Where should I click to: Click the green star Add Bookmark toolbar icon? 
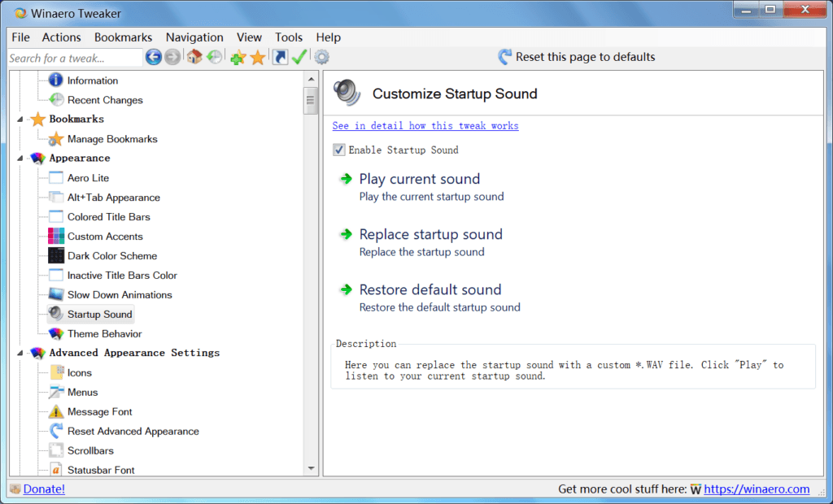tap(237, 57)
